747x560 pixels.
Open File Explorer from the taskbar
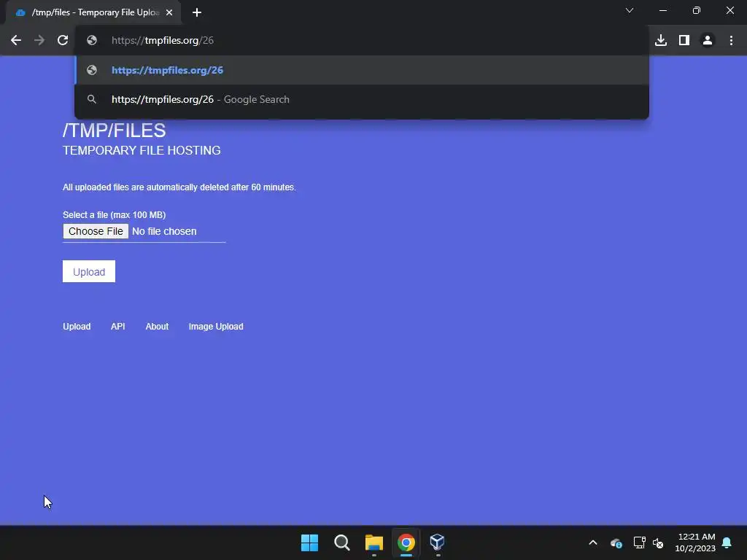(x=374, y=542)
